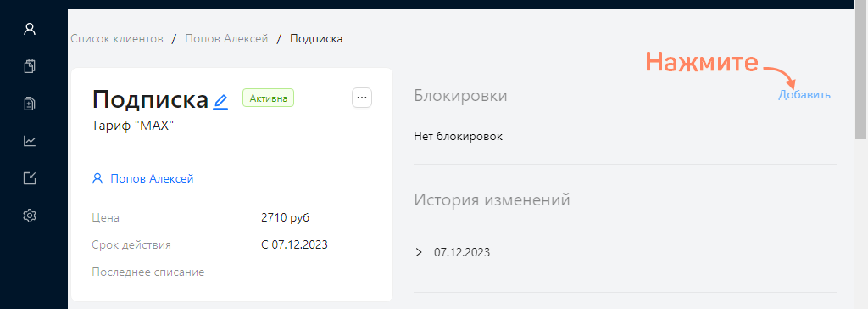
Task: Open the clients section user icon in sidebar
Action: pyautogui.click(x=30, y=30)
